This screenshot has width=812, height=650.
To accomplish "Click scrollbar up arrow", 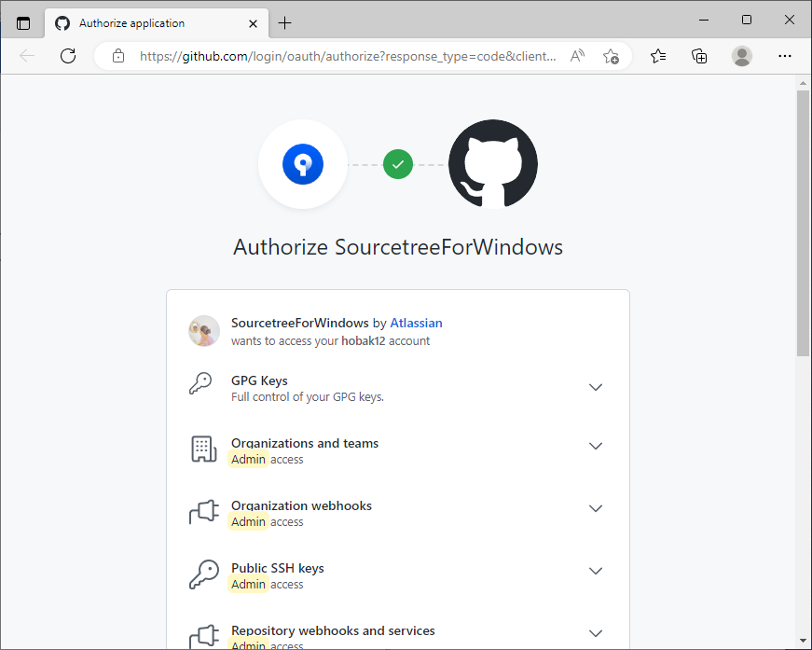I will [x=803, y=82].
